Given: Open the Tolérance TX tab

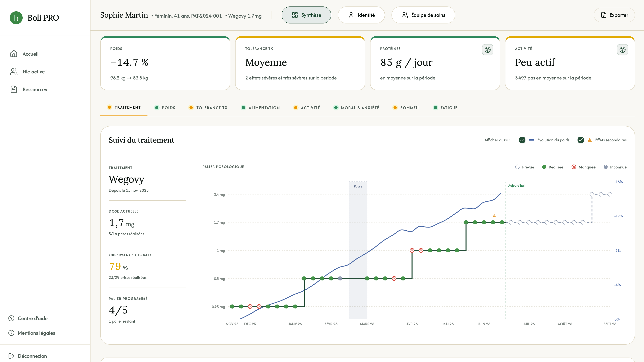Looking at the screenshot, I should point(208,108).
